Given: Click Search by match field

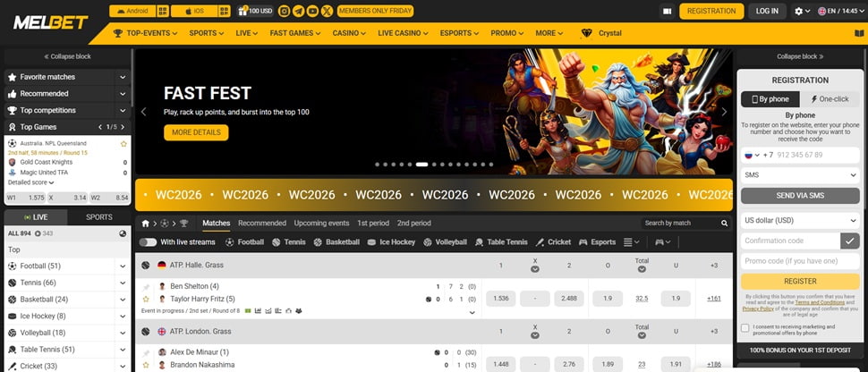Looking at the screenshot, I should coord(681,223).
